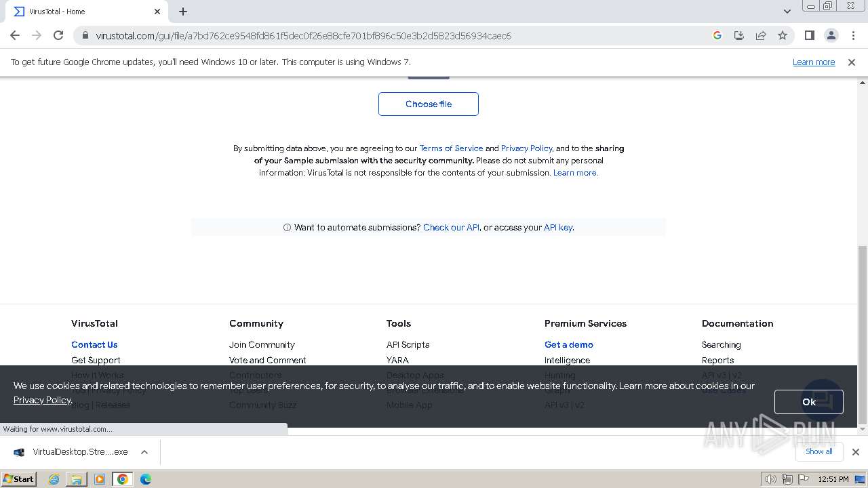This screenshot has height=488, width=868.
Task: Click the Action Center flag icon
Action: pyautogui.click(x=805, y=479)
